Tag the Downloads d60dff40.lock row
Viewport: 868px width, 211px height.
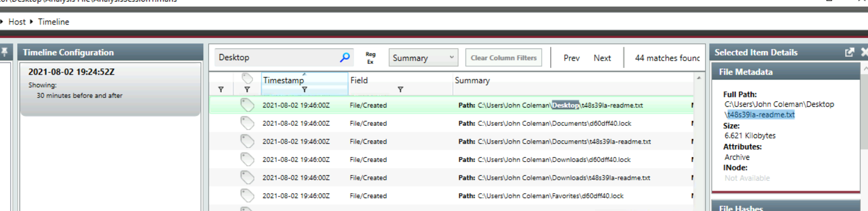247,159
